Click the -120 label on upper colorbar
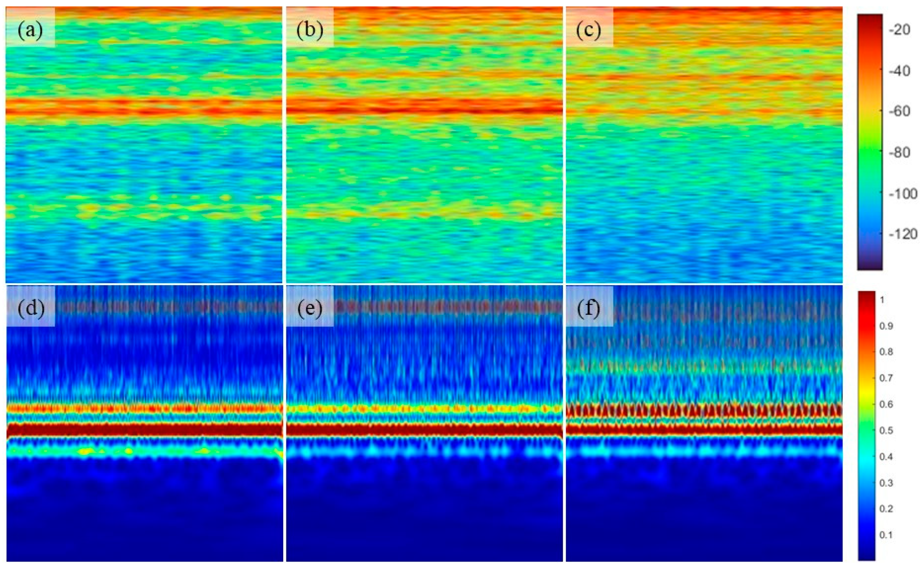The width and height of the screenshot is (924, 570). (903, 234)
